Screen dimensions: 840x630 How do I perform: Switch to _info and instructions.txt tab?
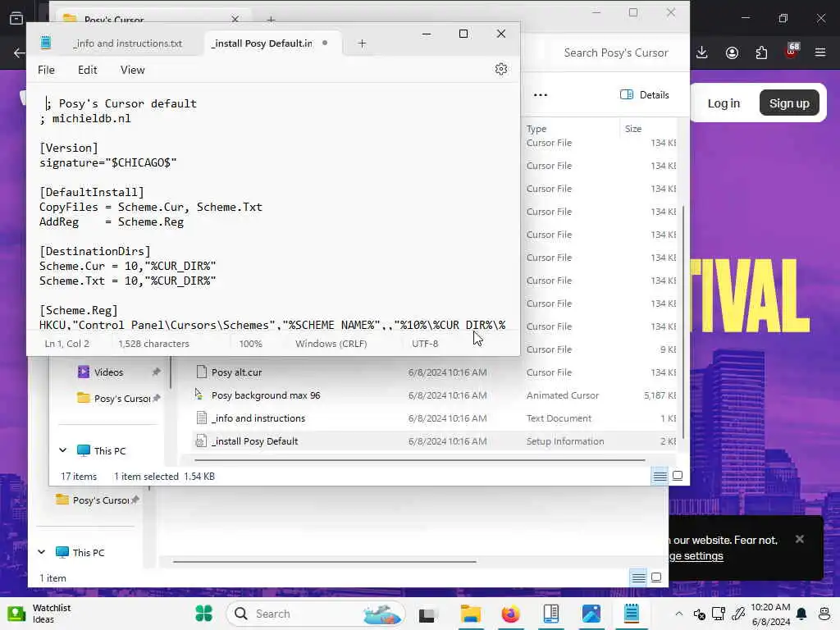coord(127,43)
